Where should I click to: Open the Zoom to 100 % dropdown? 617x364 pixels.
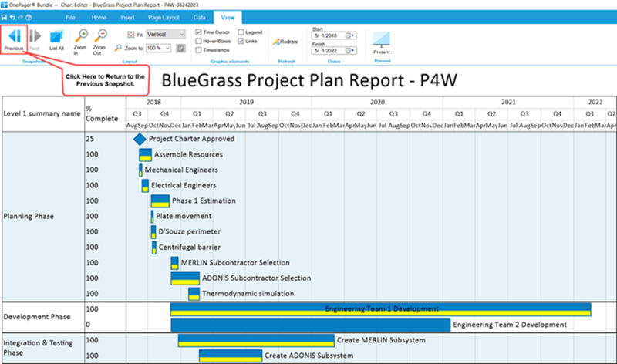(x=158, y=48)
